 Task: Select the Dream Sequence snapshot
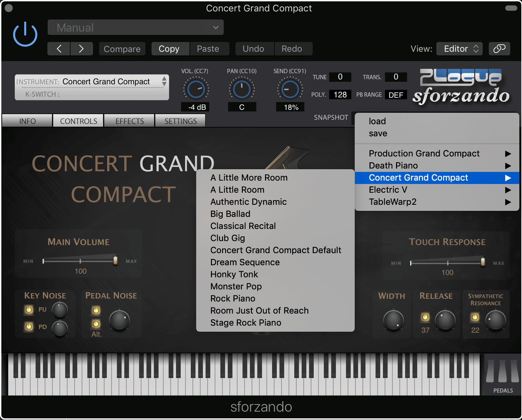275,262
